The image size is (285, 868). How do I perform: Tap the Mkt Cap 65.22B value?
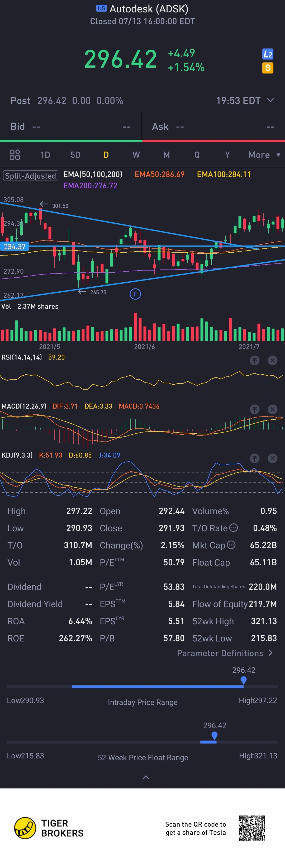pos(263,545)
